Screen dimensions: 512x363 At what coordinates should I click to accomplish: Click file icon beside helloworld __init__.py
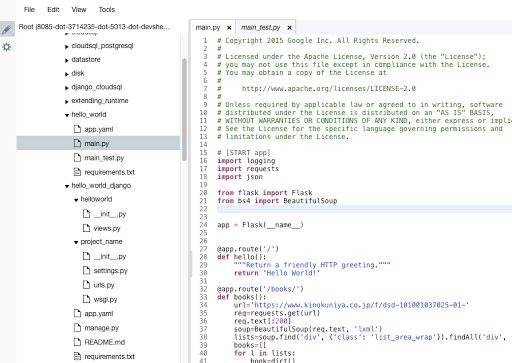(86, 213)
